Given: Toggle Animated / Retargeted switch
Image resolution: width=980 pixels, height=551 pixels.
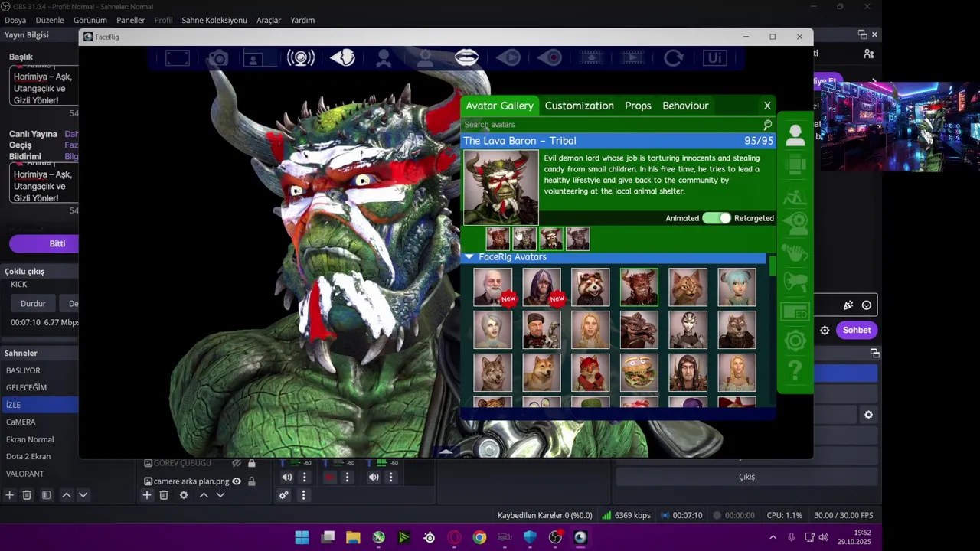Looking at the screenshot, I should click(717, 218).
